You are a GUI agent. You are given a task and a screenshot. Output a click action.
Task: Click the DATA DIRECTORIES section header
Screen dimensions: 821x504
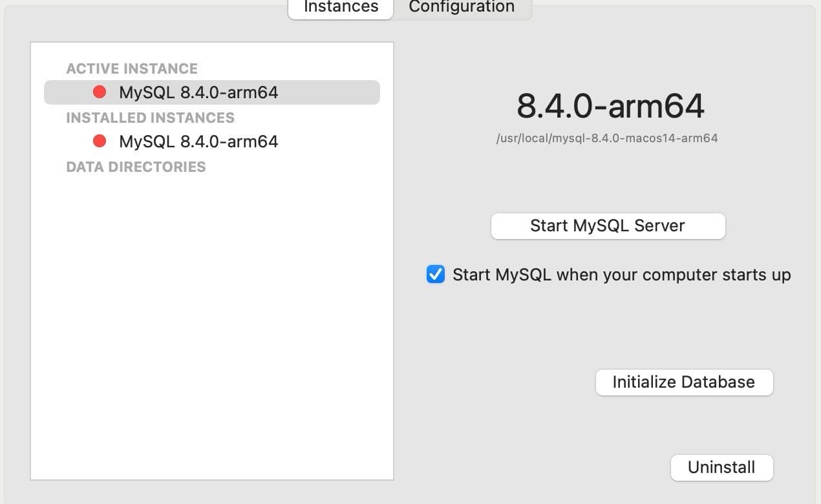[x=136, y=167]
